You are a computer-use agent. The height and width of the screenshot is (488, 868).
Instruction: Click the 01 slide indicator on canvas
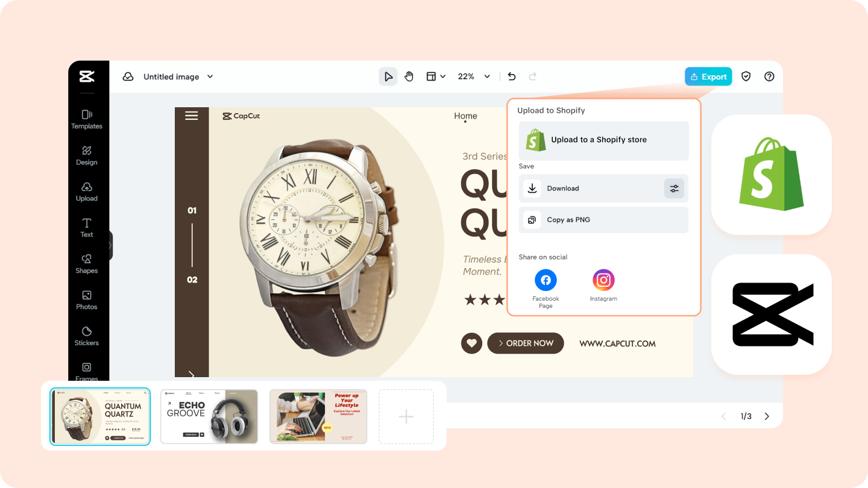[192, 211]
